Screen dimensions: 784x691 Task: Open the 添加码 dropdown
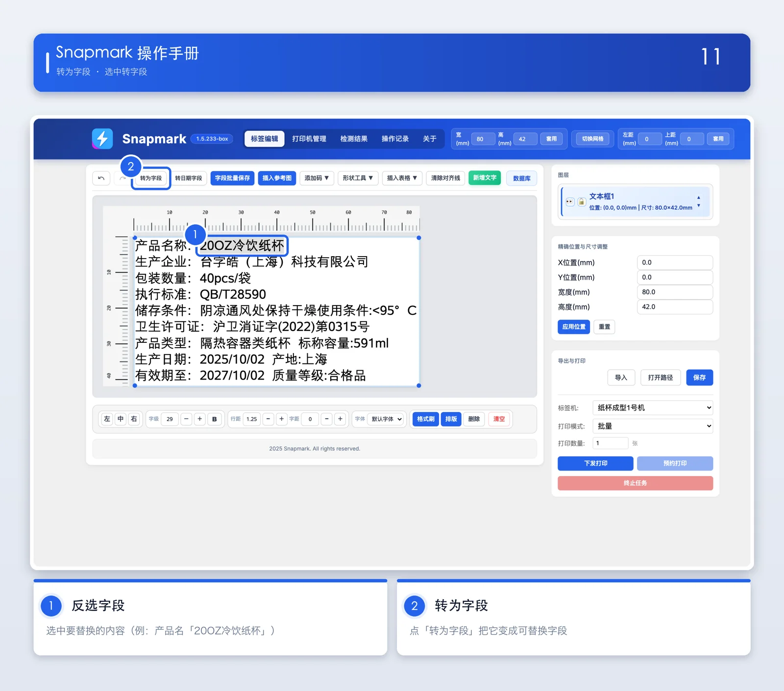tap(317, 178)
